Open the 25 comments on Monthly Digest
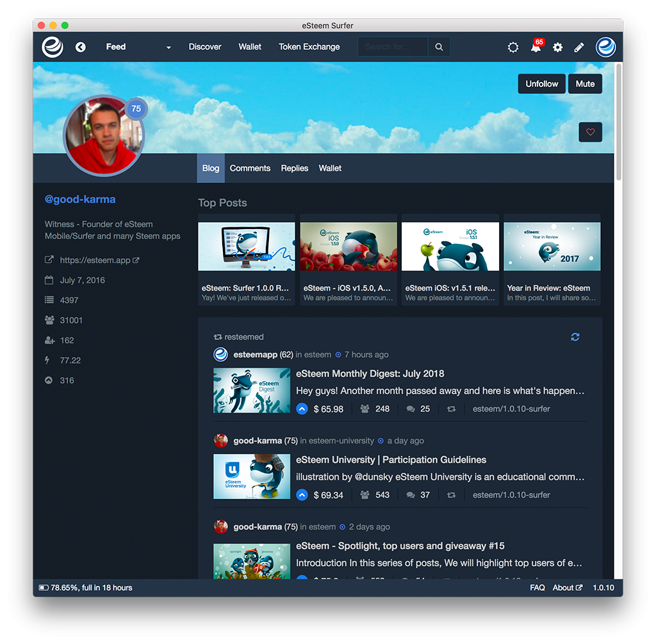The height and width of the screenshot is (644, 656). point(418,409)
